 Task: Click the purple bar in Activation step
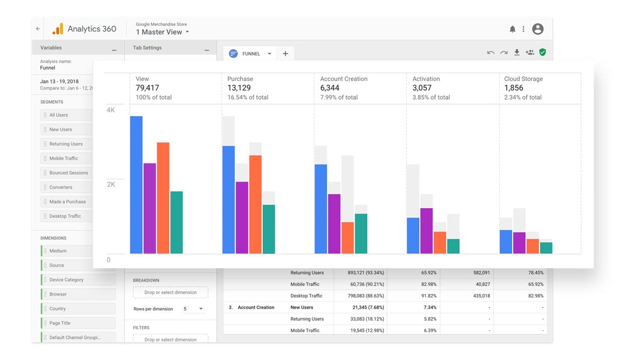[x=427, y=231]
